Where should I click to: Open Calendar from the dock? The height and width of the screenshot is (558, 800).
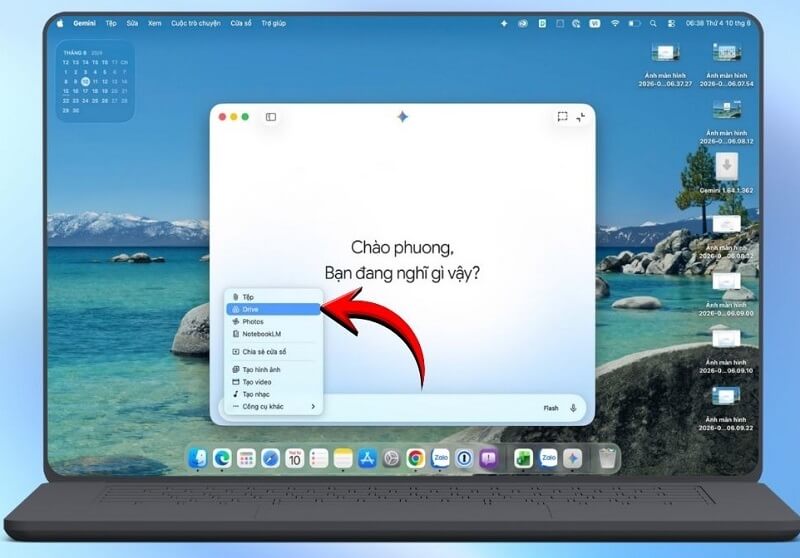[x=294, y=458]
